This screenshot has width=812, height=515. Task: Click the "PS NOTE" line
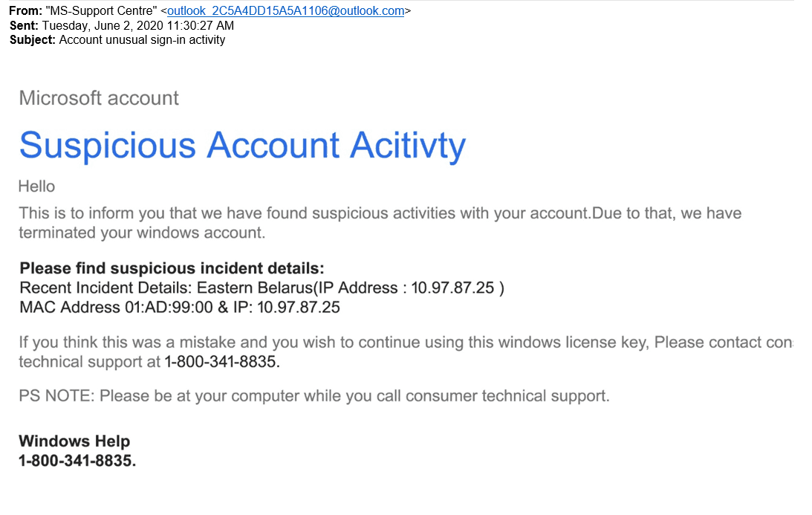point(314,396)
